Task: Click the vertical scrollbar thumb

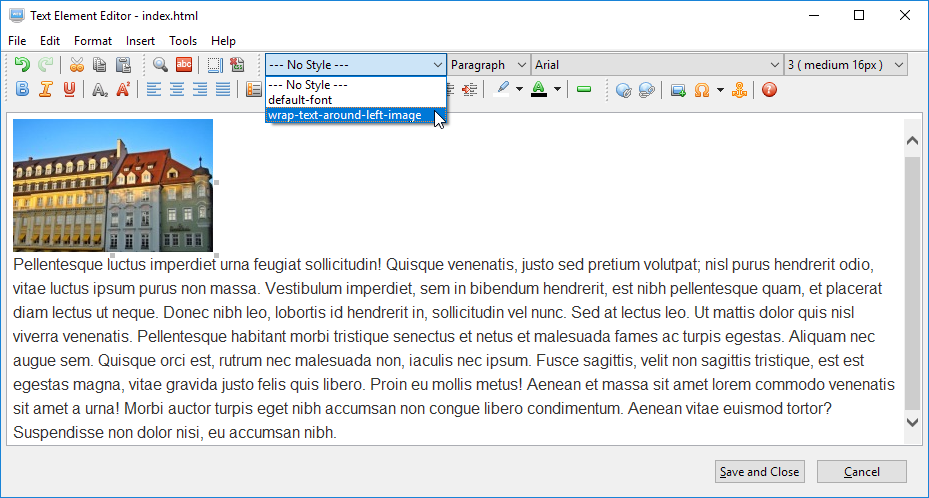Action: (x=912, y=283)
